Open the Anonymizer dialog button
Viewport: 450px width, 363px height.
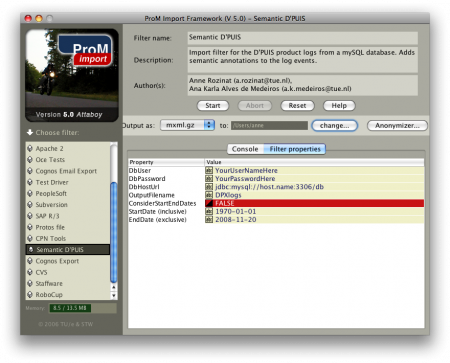point(397,126)
